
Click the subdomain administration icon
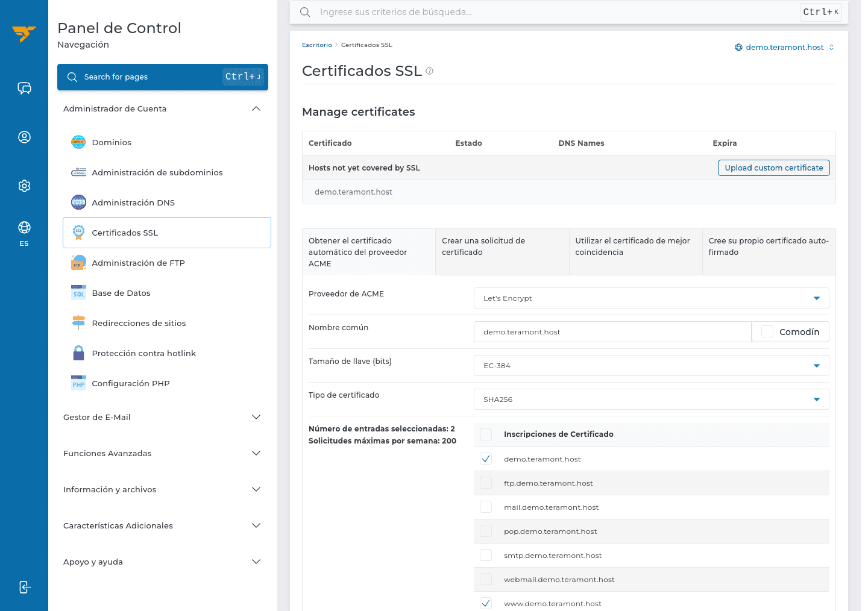79,172
